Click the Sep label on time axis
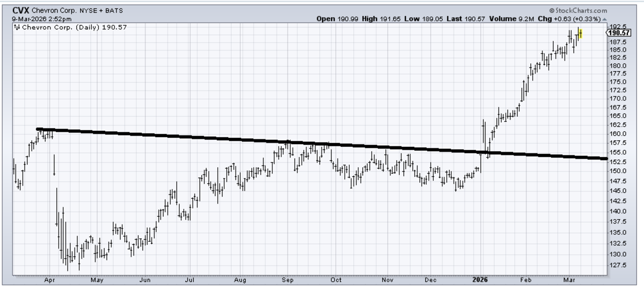644x291 pixels. click(x=288, y=279)
